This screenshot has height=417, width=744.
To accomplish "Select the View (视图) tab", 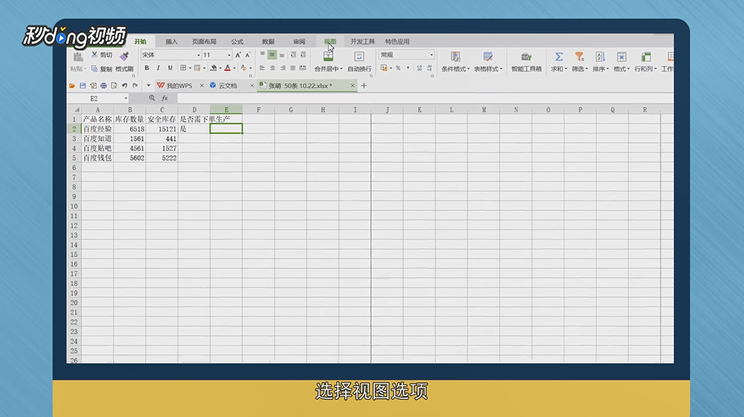I will pos(330,42).
